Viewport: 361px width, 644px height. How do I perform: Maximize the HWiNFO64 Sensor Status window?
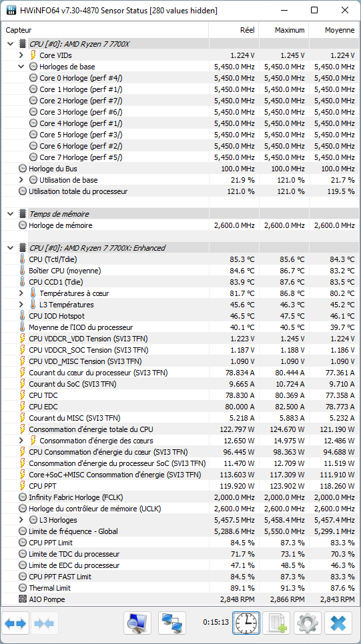314,10
